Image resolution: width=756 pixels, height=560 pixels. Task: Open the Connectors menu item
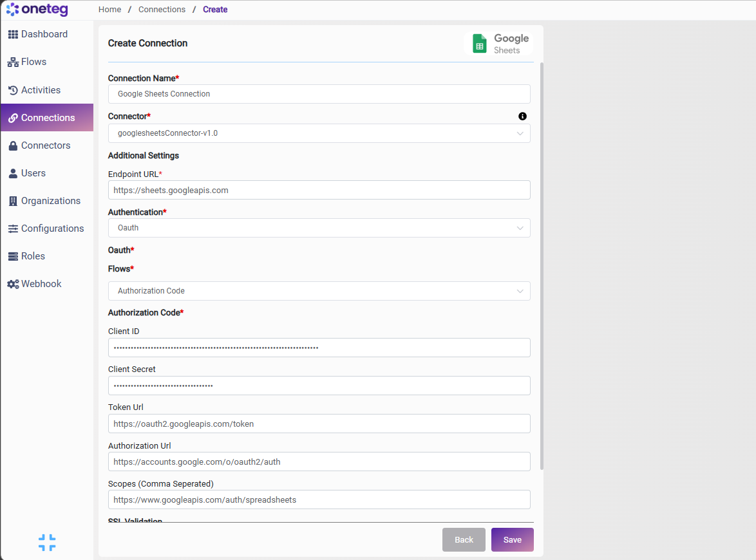(x=47, y=145)
